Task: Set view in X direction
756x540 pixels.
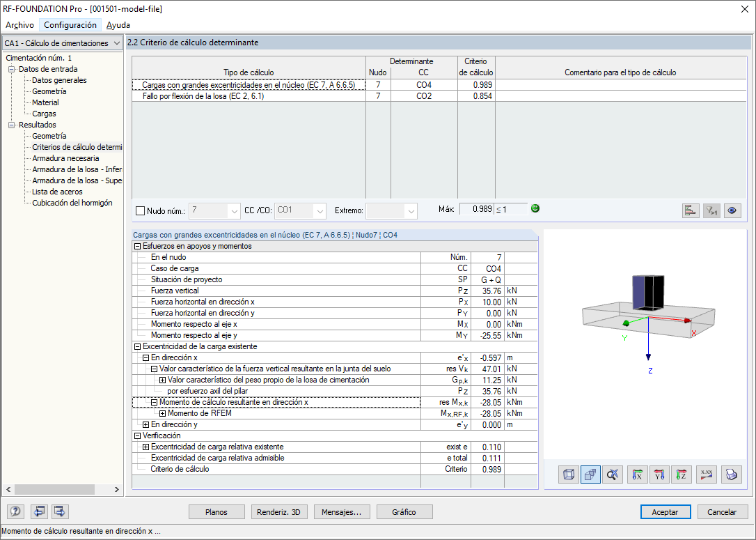Action: pos(638,475)
